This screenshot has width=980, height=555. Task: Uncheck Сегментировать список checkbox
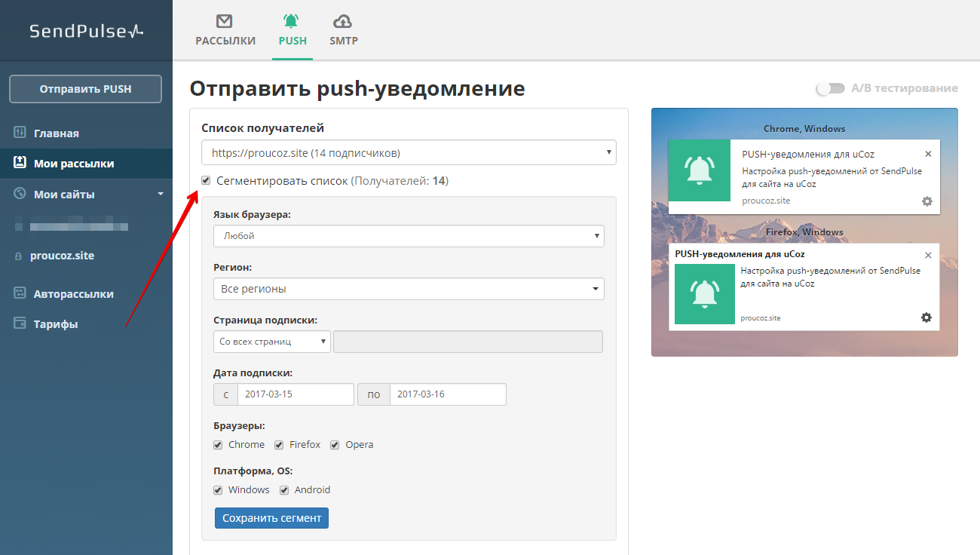point(206,180)
